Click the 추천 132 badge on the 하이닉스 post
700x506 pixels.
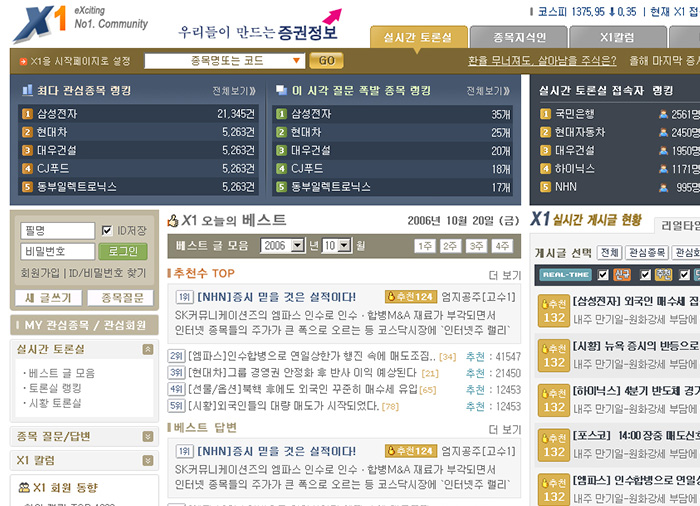[x=554, y=400]
